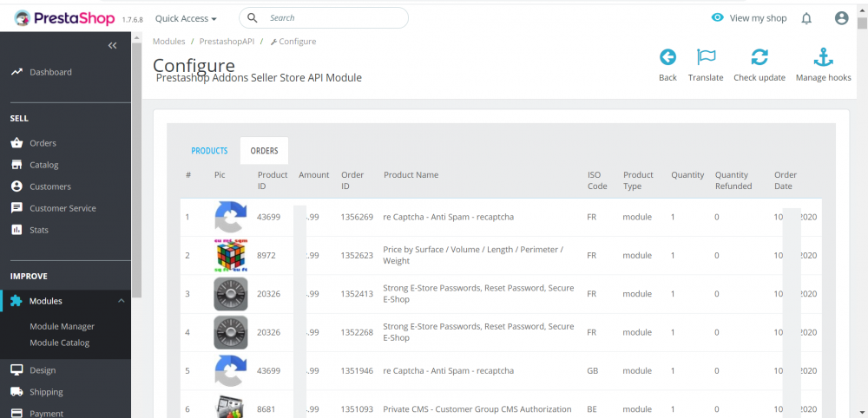
Task: Click the Dashboard trend icon in sidebar
Action: 16,72
